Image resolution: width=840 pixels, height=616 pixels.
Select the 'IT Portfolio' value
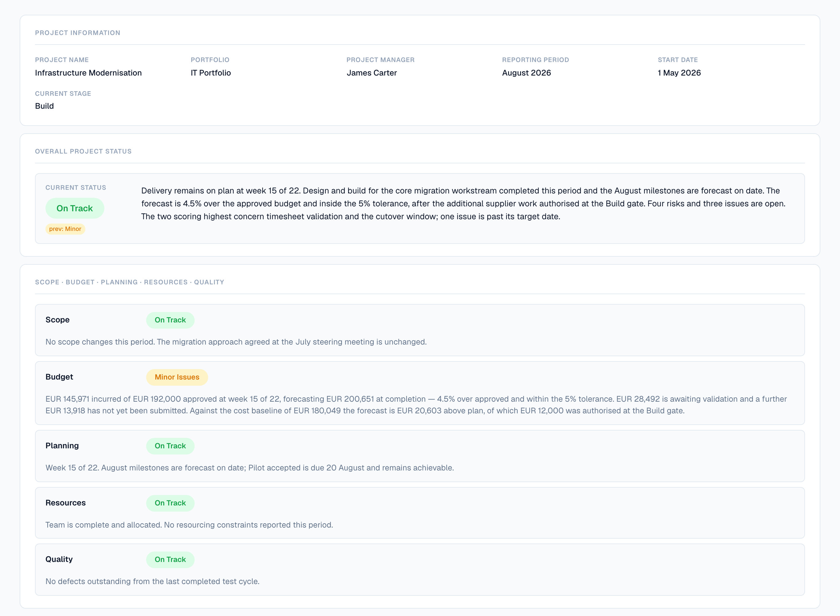(211, 73)
